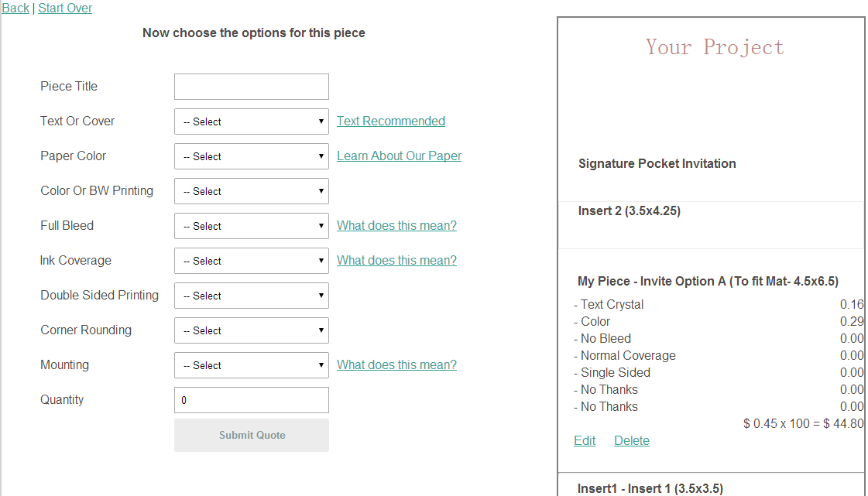Edit the My Piece Invite Option A
868x496 pixels.
click(585, 440)
